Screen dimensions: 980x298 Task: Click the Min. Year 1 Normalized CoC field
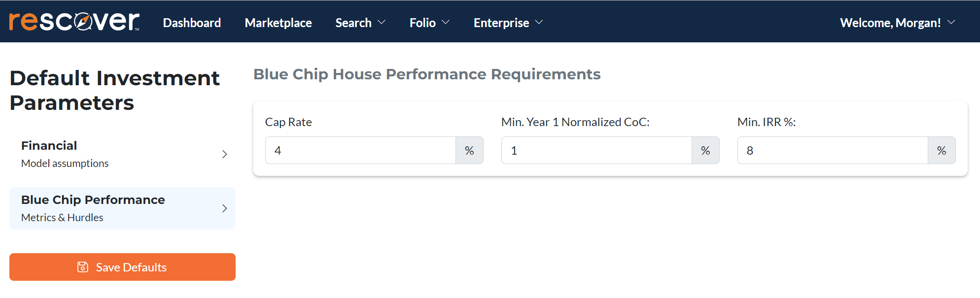tap(596, 151)
